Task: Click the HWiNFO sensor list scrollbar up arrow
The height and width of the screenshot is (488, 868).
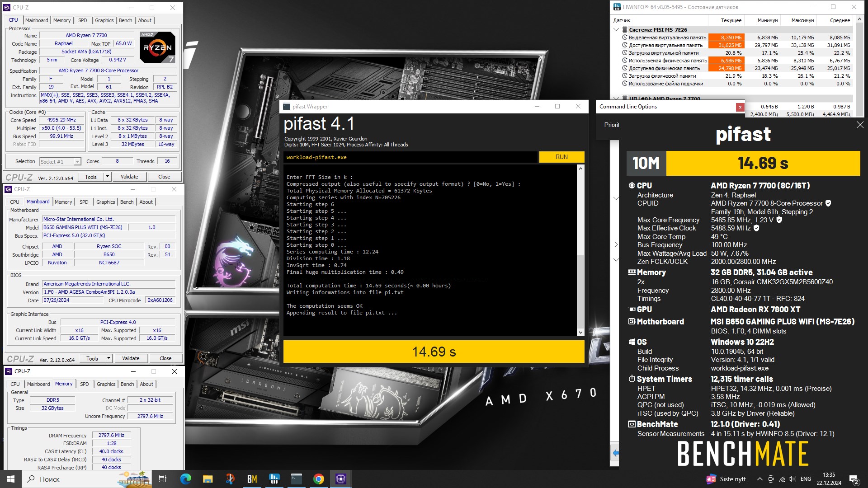Action: [859, 19]
